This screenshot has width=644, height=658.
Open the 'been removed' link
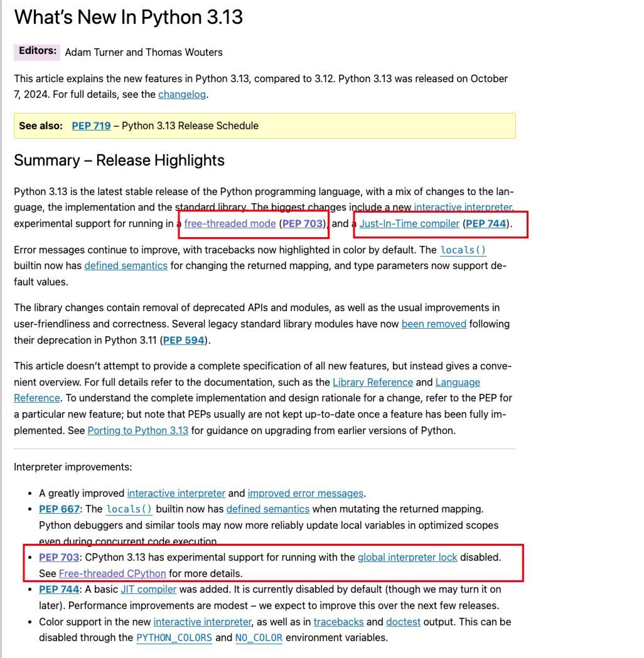click(x=434, y=324)
